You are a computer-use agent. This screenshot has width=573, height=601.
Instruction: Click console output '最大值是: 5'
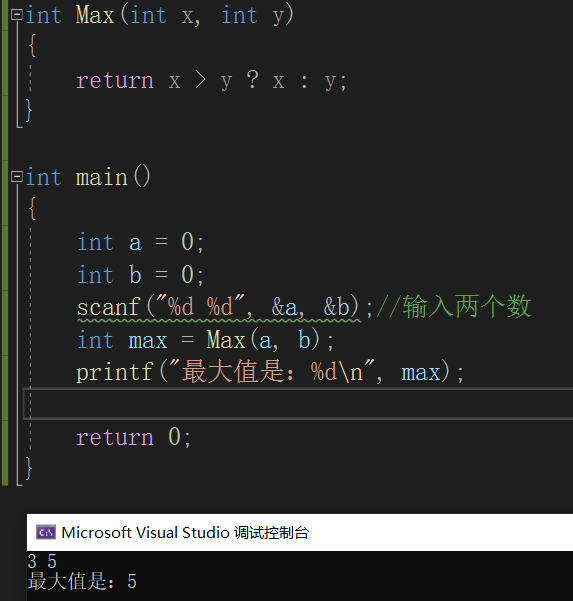(82, 581)
